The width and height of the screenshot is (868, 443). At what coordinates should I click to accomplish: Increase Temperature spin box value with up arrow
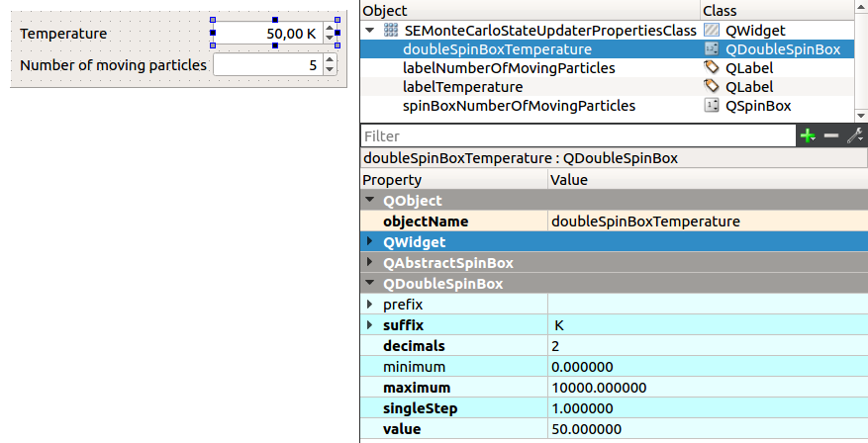[331, 28]
